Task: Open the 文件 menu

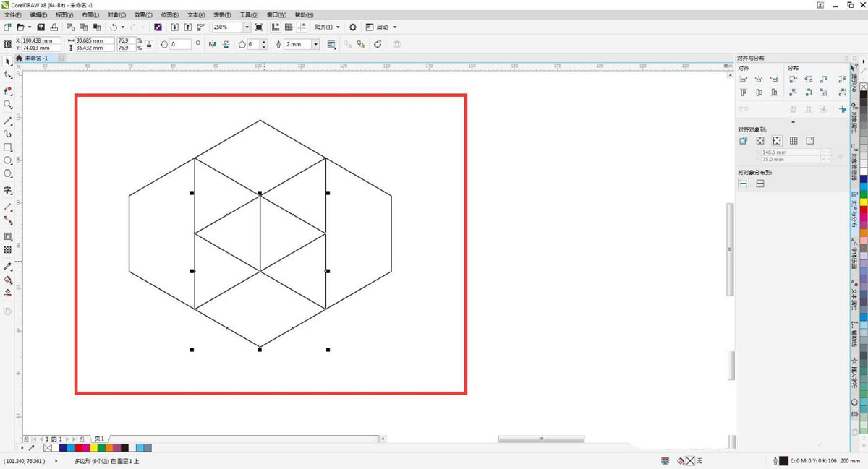Action: pos(13,14)
